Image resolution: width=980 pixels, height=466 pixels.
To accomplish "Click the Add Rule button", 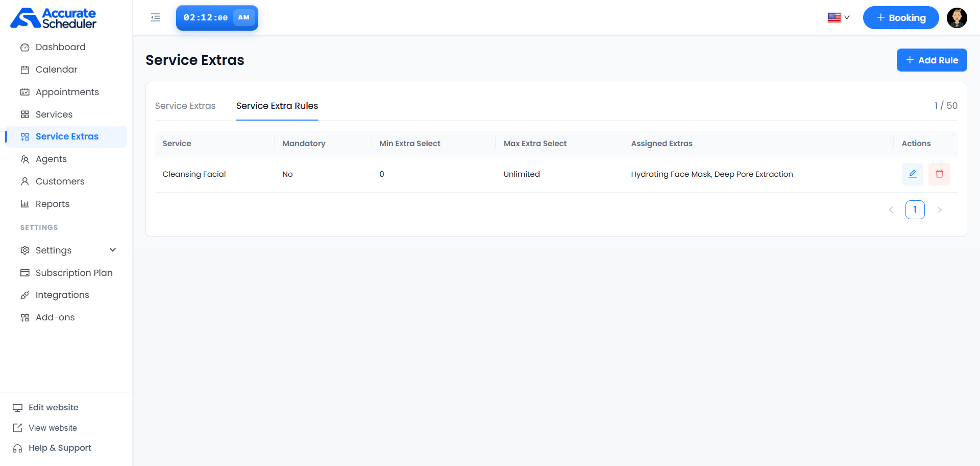I will pyautogui.click(x=932, y=60).
